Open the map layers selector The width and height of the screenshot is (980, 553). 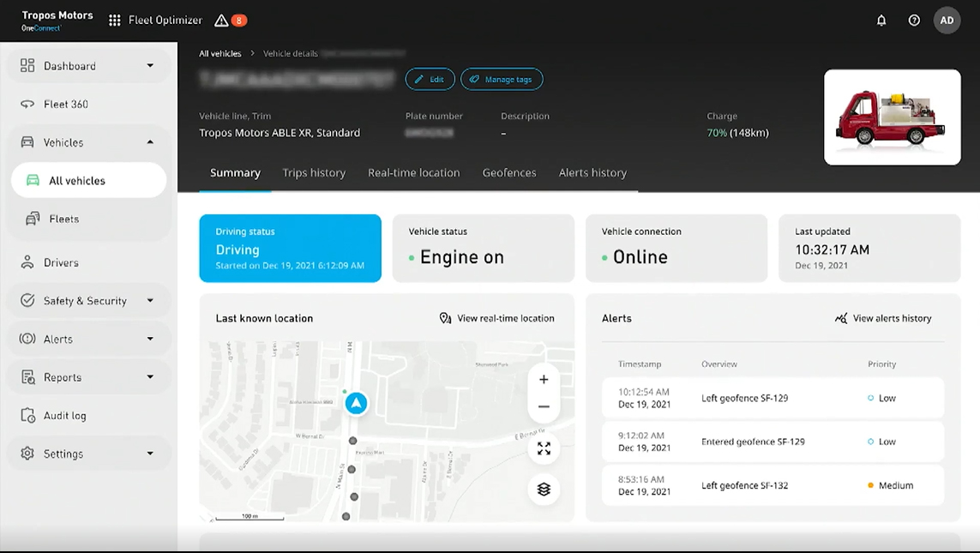pos(544,490)
